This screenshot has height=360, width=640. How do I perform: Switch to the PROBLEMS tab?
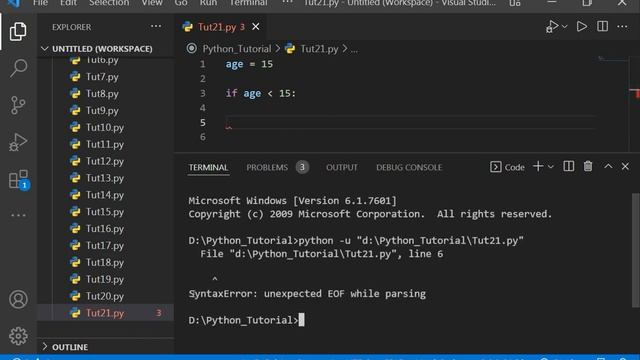pyautogui.click(x=277, y=167)
